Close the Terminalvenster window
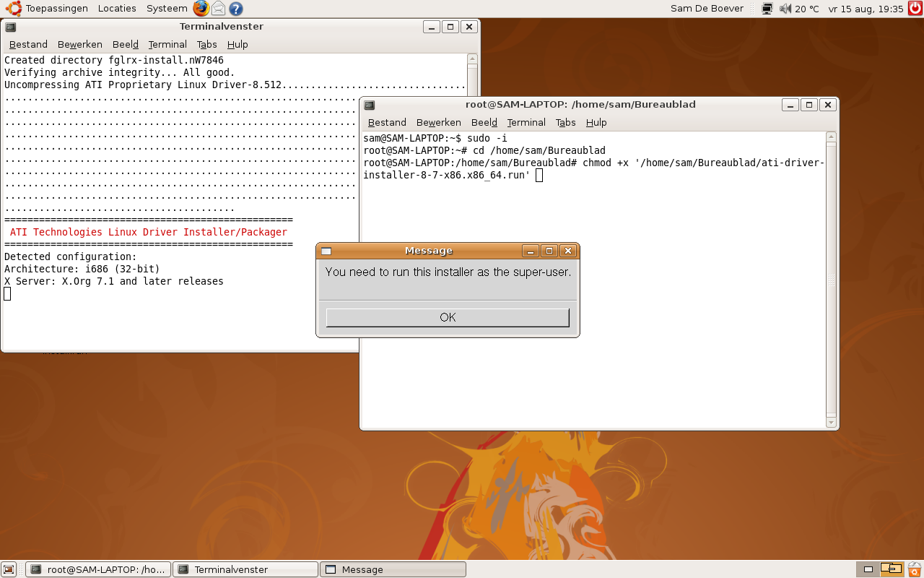Image resolution: width=924 pixels, height=578 pixels. coord(469,27)
